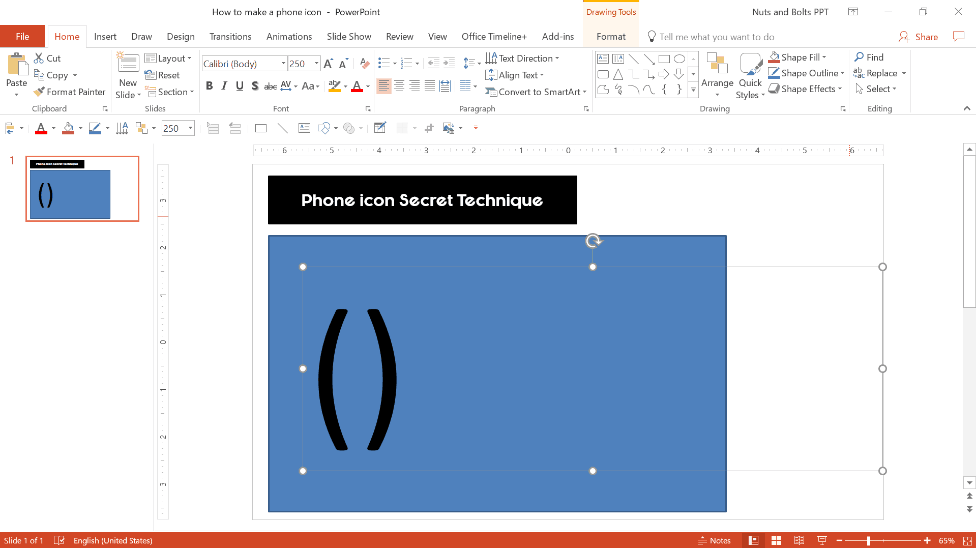
Task: Click the red Font Color swatch in ribbon
Action: (357, 86)
